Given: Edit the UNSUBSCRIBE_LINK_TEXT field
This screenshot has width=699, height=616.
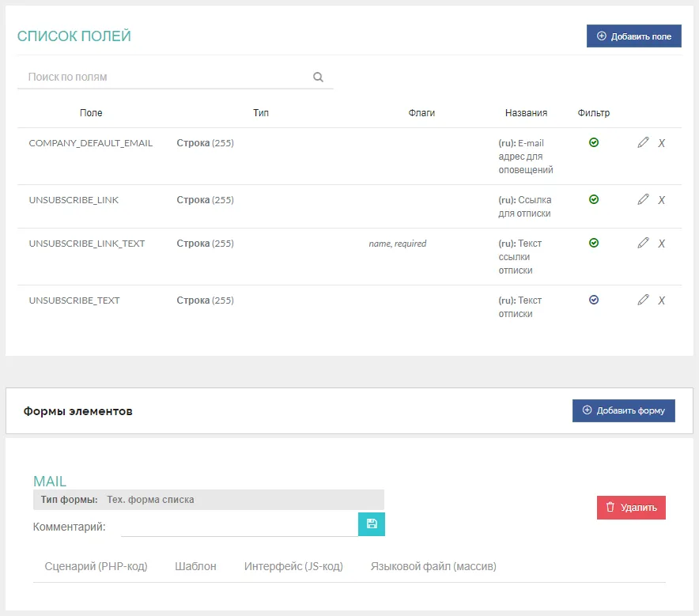Looking at the screenshot, I should (643, 243).
